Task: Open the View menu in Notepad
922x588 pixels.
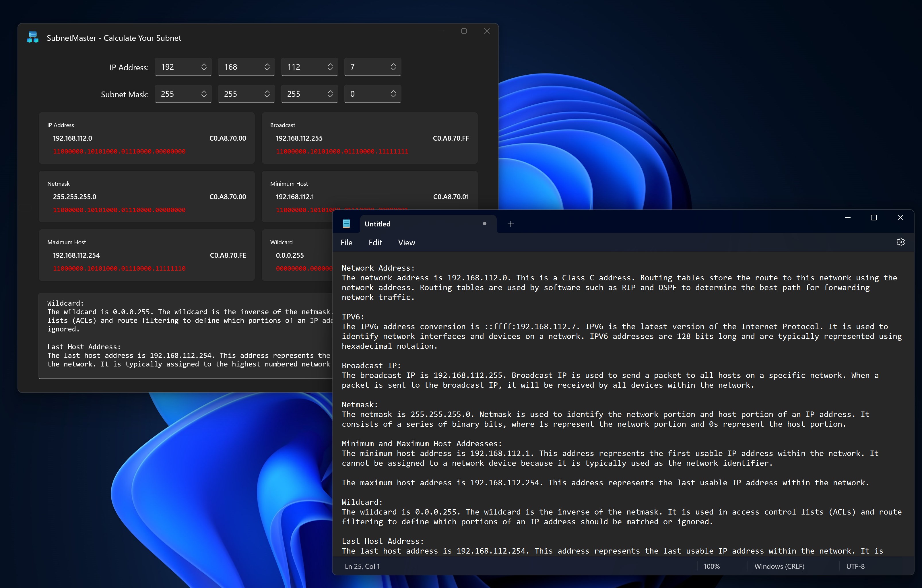Action: (406, 243)
